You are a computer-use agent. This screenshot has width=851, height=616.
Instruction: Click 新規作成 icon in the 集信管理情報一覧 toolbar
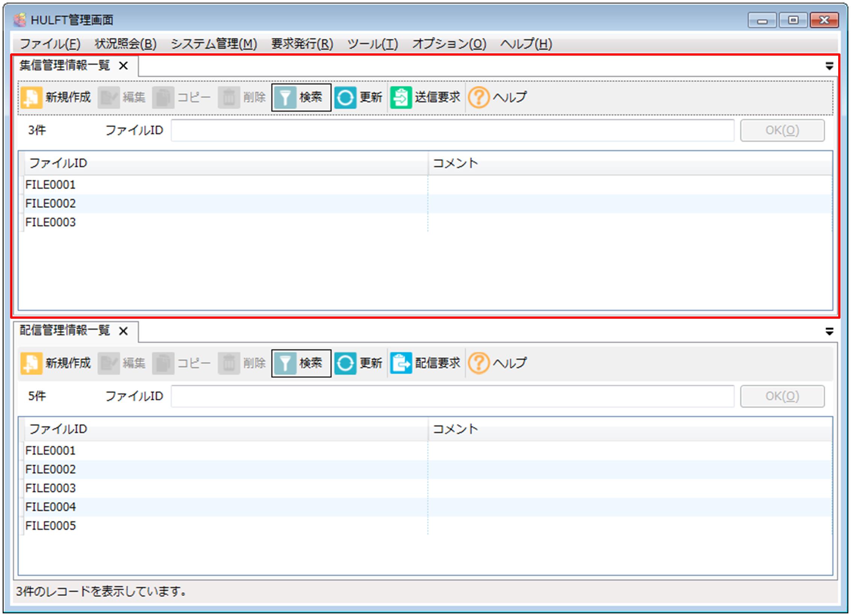point(31,98)
